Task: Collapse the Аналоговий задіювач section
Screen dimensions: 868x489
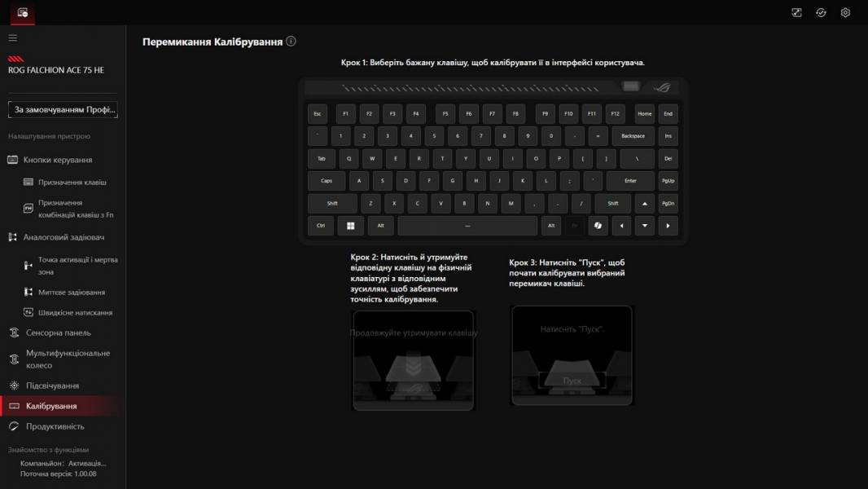Action: point(64,237)
